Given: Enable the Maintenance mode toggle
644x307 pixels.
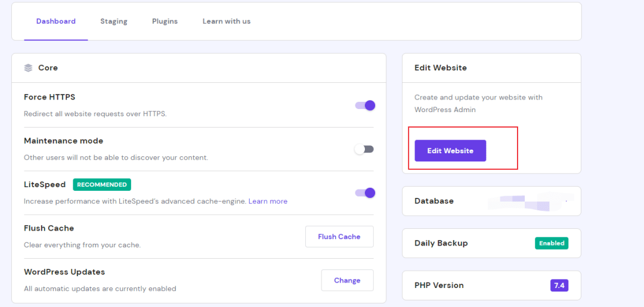Looking at the screenshot, I should (x=364, y=149).
